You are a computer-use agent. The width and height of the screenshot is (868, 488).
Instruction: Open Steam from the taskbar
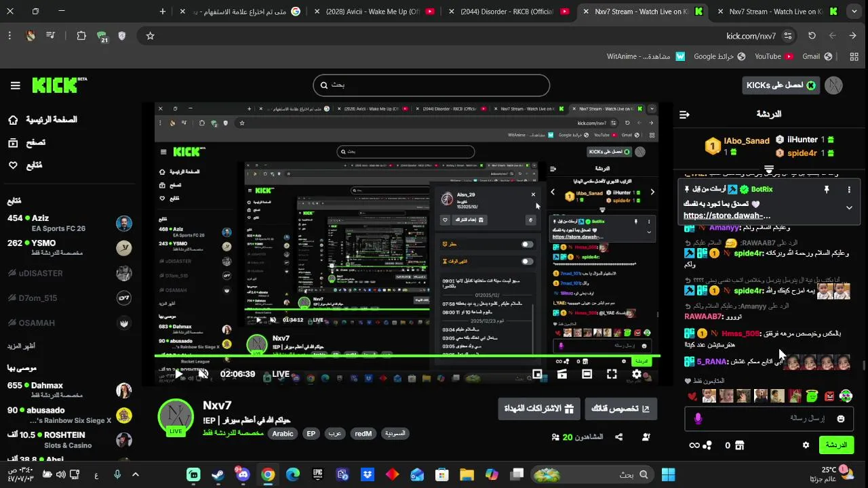(x=218, y=474)
